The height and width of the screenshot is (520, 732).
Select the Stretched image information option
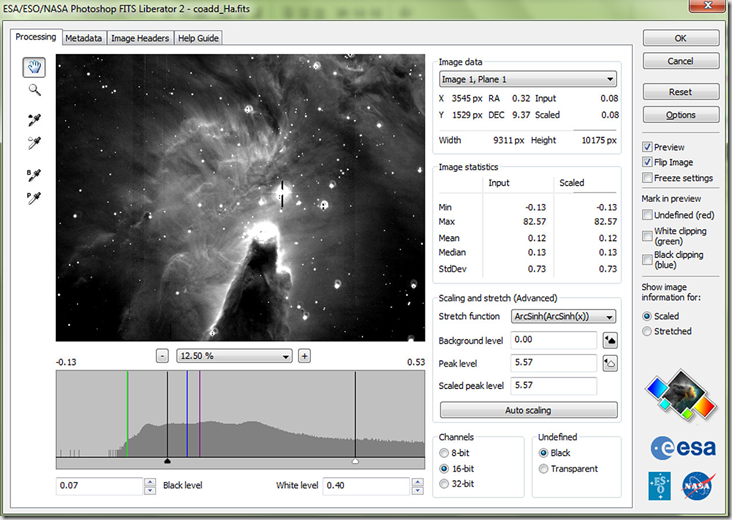tap(647, 331)
